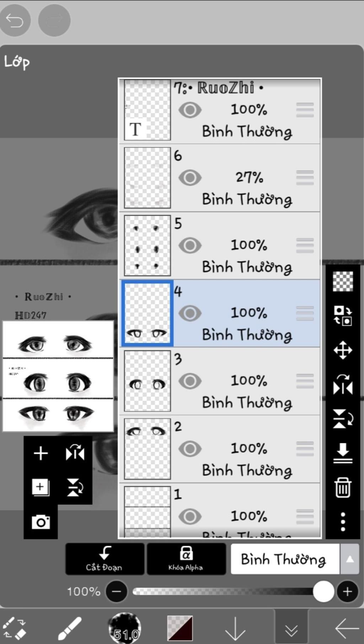Clear layer using the checkerboard icon
The height and width of the screenshot is (644, 364).
(343, 281)
